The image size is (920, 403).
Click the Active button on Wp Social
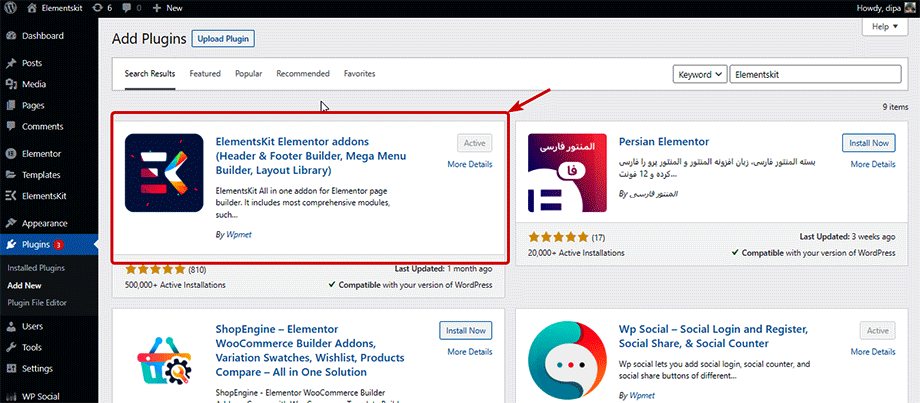(878, 331)
